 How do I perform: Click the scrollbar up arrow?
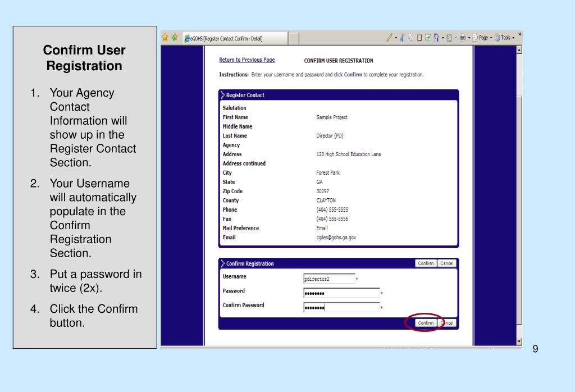click(x=519, y=49)
